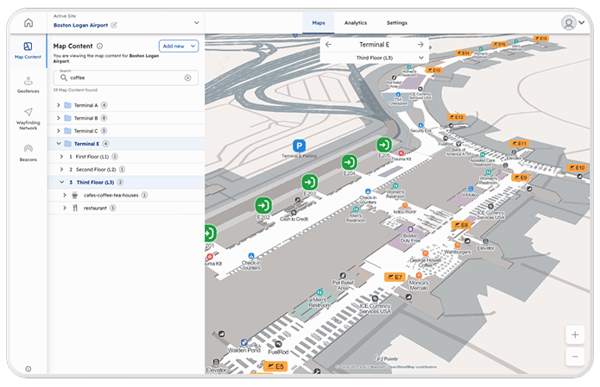Zoom in on the map

tap(575, 335)
